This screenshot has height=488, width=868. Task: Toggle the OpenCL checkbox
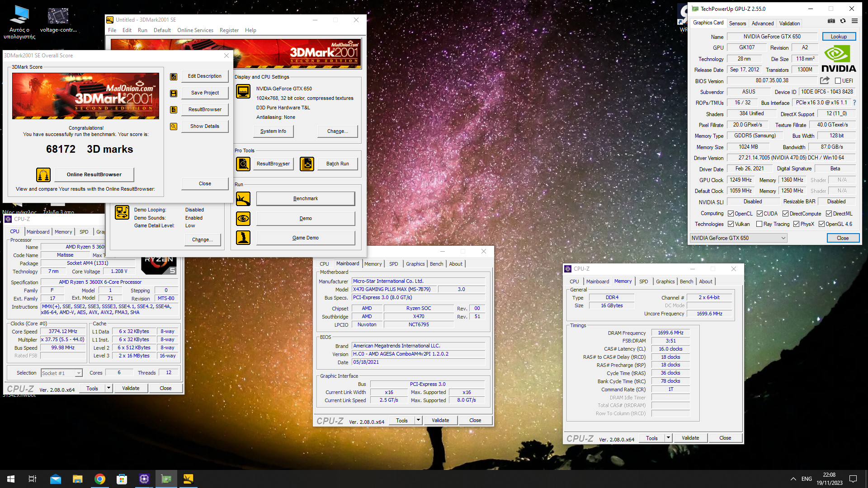click(x=731, y=214)
